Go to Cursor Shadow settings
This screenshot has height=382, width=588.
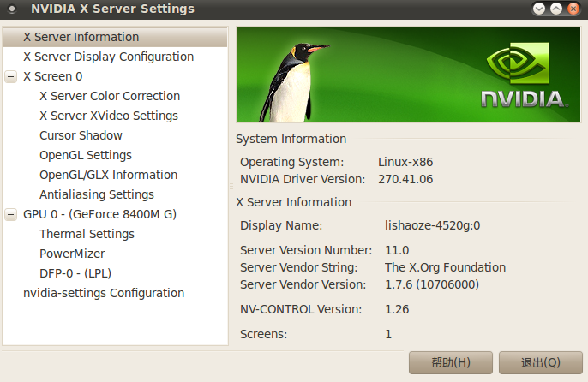pos(81,135)
